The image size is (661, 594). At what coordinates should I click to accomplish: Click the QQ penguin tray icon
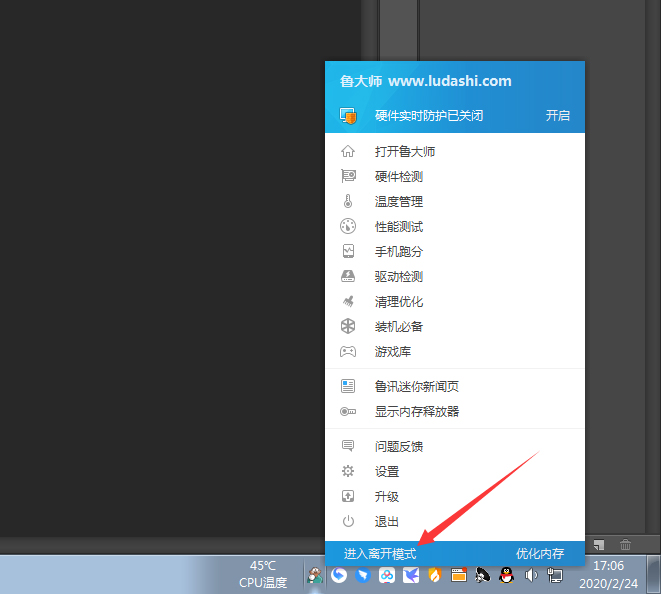[507, 575]
